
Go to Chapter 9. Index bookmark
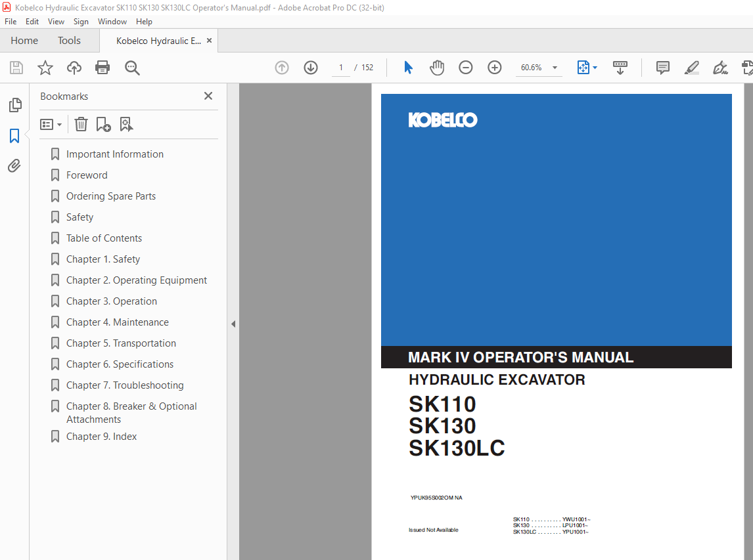(x=101, y=437)
